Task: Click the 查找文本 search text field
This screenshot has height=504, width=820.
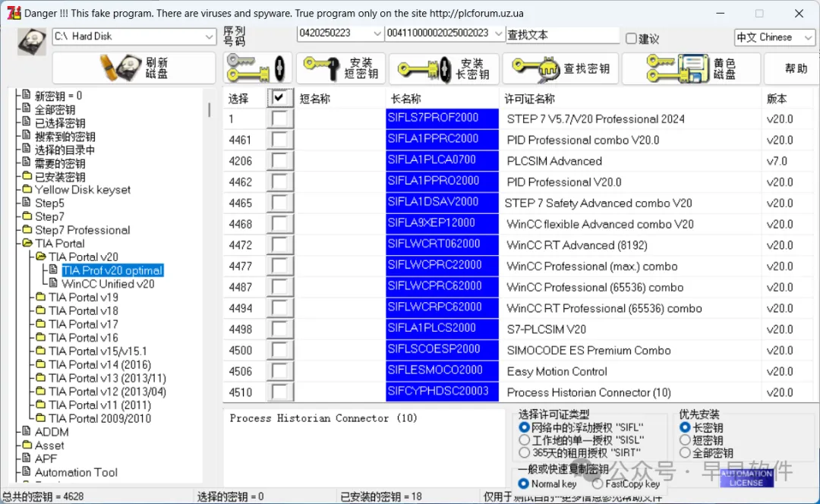Action: [562, 35]
